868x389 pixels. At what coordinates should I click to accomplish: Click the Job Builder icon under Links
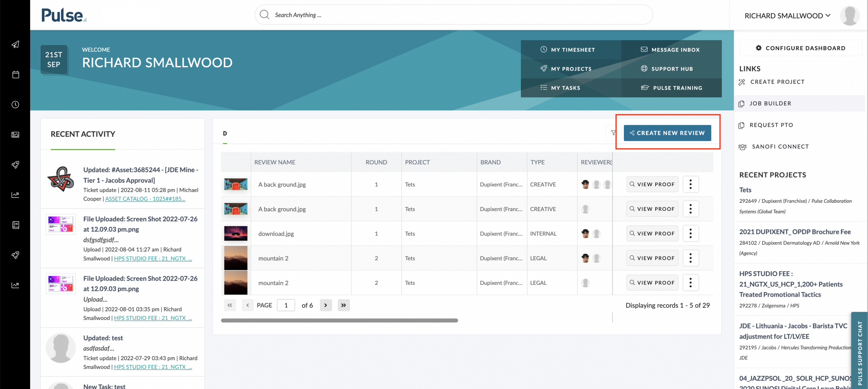click(742, 103)
